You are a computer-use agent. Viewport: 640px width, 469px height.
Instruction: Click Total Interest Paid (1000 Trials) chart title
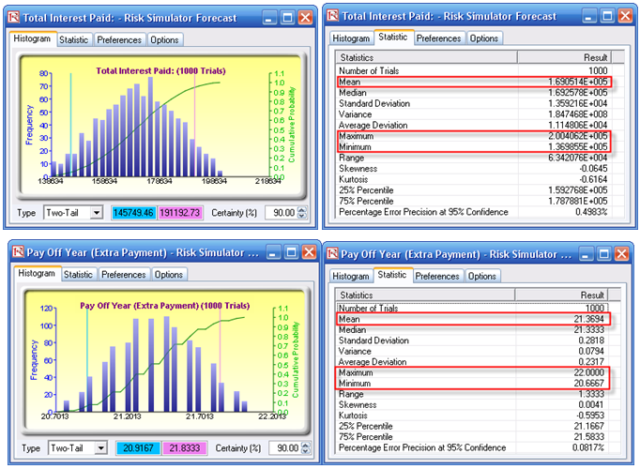(x=161, y=71)
